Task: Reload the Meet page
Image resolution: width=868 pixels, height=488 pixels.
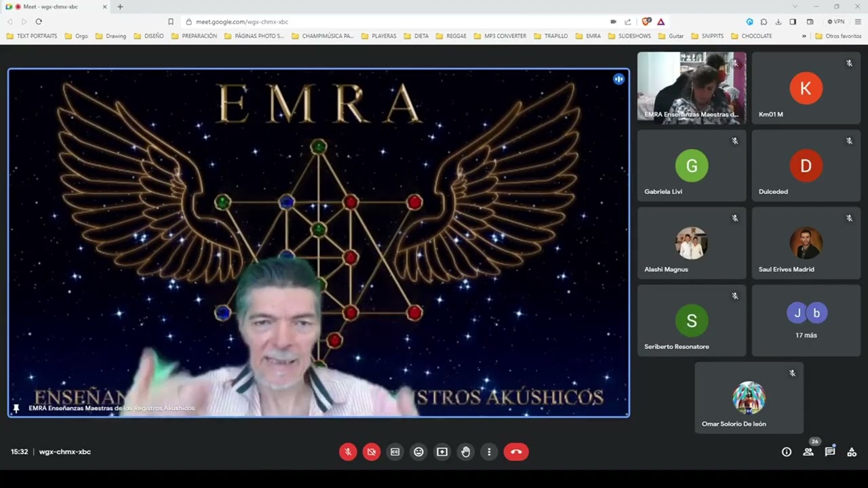Action: (x=39, y=22)
